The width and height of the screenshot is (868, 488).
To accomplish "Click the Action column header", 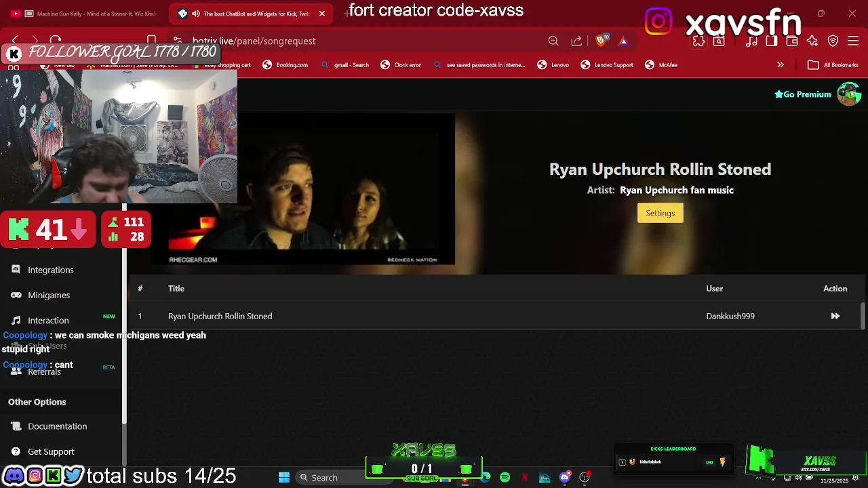I will click(835, 289).
